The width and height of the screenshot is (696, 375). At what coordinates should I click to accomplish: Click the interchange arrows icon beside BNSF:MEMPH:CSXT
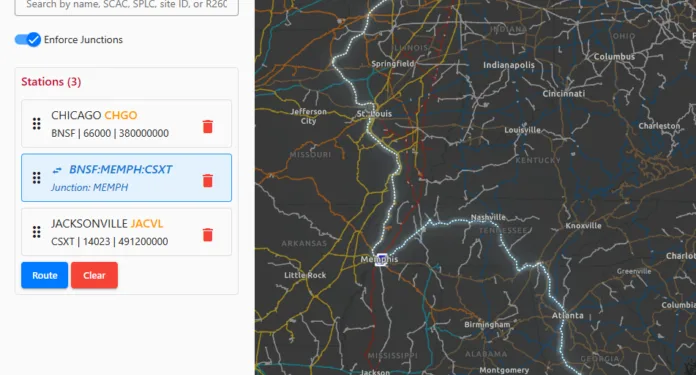pos(57,170)
